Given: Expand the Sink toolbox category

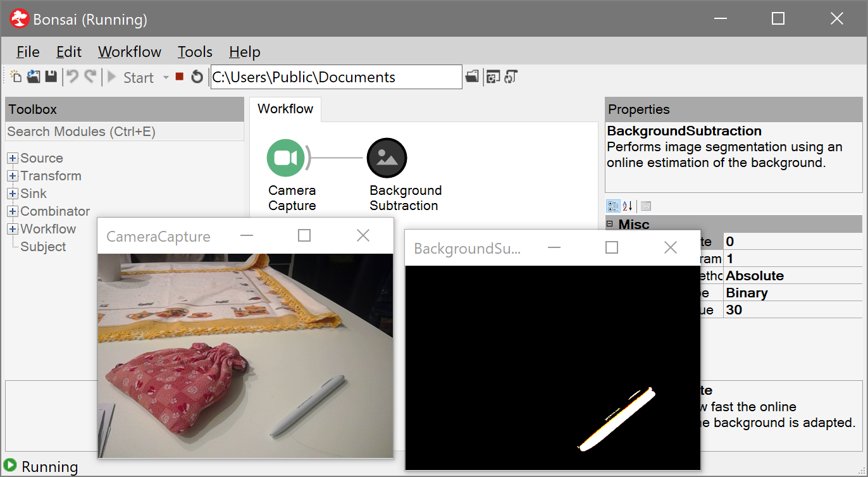Looking at the screenshot, I should [13, 194].
